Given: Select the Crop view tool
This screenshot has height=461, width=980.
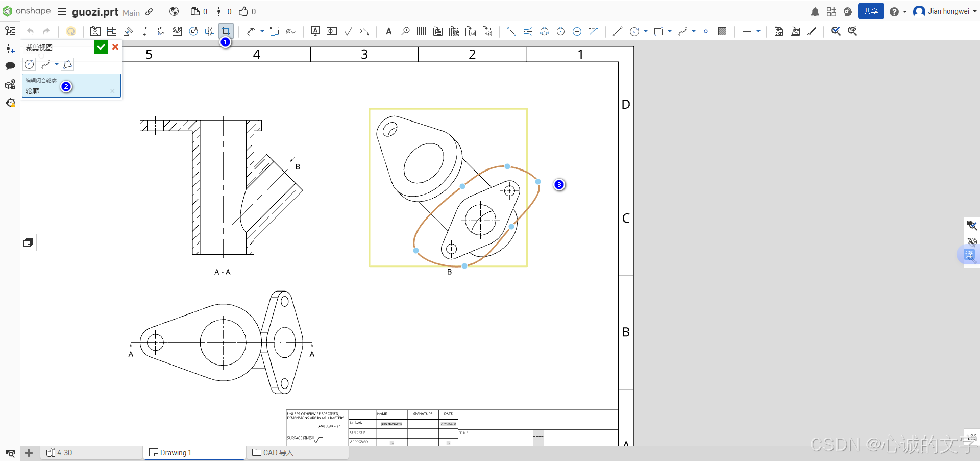Looking at the screenshot, I should (226, 31).
